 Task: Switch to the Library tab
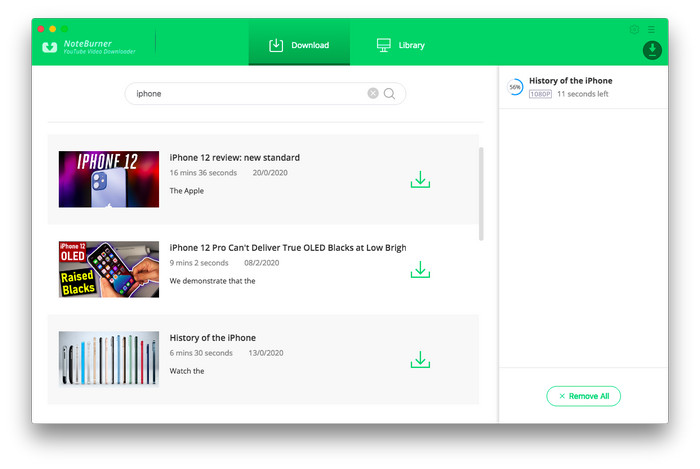point(400,45)
